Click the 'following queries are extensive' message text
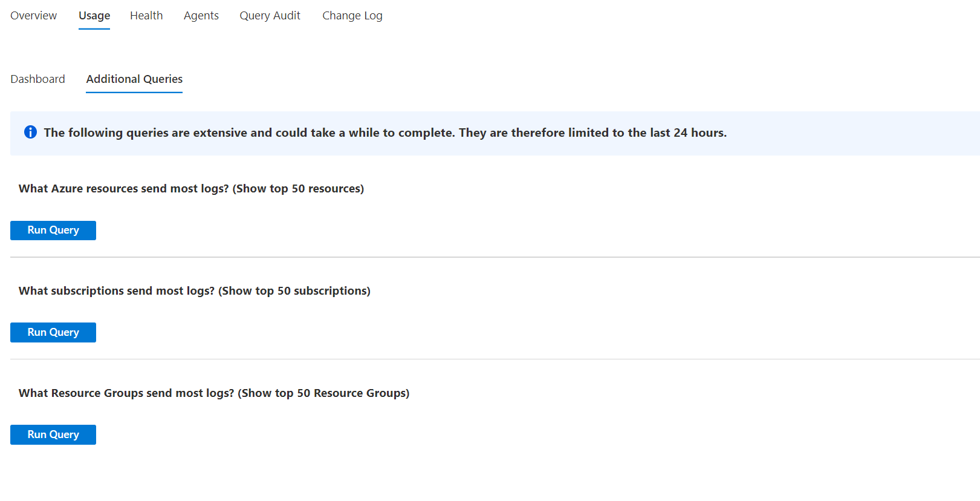Screen dimensions: 980x501 click(x=157, y=133)
